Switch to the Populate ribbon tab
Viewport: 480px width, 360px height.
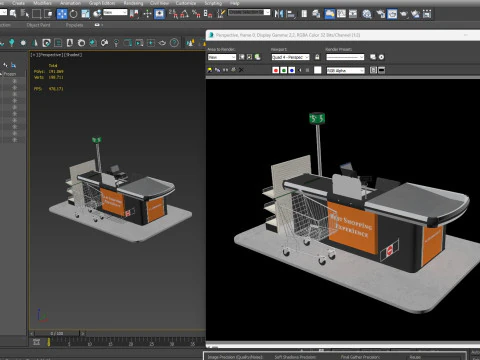coord(74,25)
